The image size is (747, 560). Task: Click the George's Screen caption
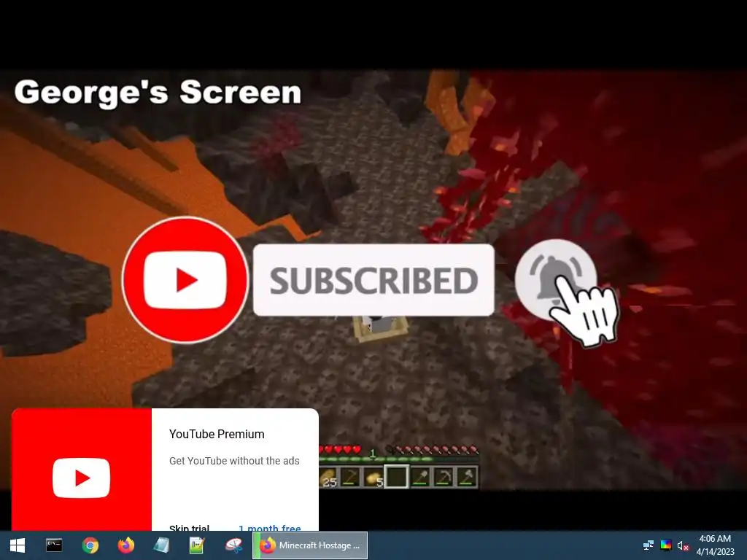point(158,93)
